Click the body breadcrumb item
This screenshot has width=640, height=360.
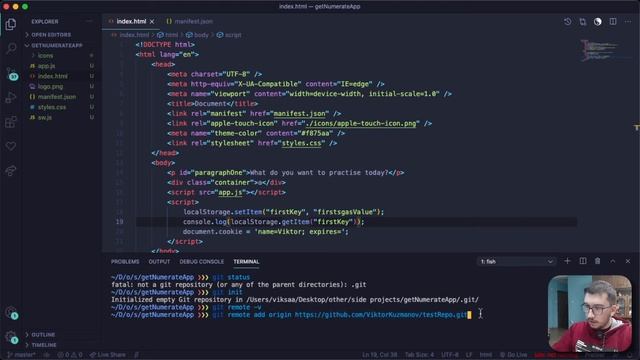click(x=198, y=35)
